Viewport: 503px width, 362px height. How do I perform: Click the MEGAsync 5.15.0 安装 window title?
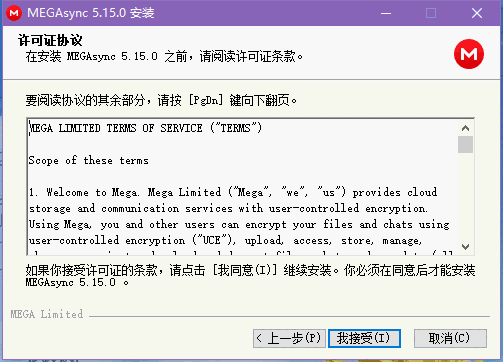pos(91,13)
